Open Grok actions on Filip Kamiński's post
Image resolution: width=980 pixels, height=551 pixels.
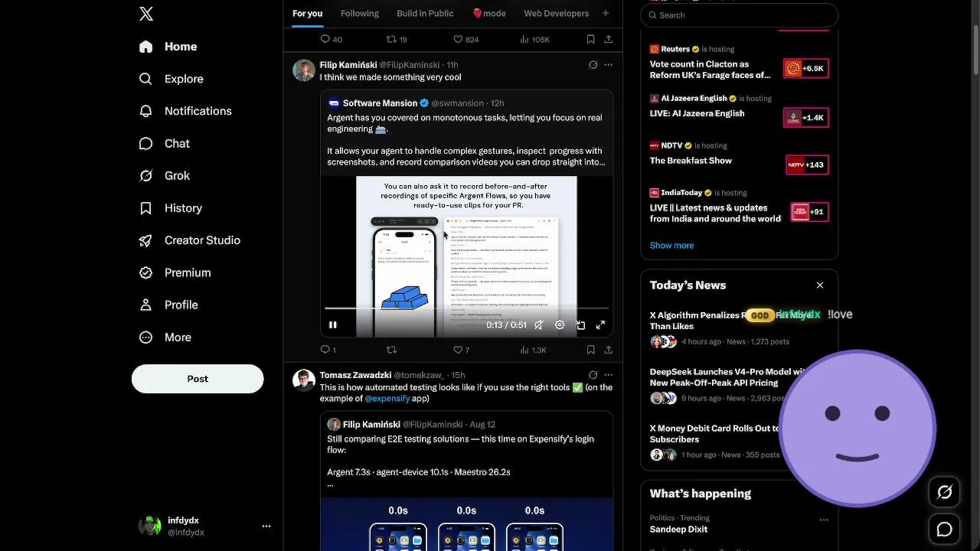pos(593,65)
